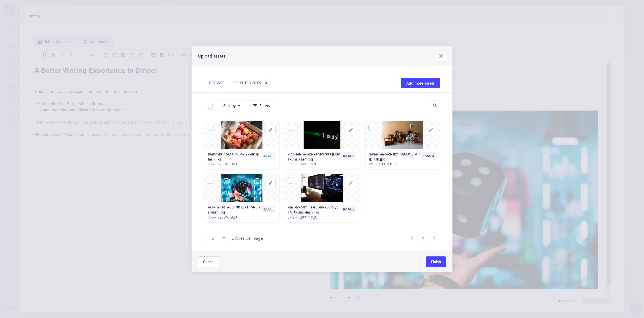Expand the entries per page selector
The width and height of the screenshot is (644, 318).
pos(216,238)
